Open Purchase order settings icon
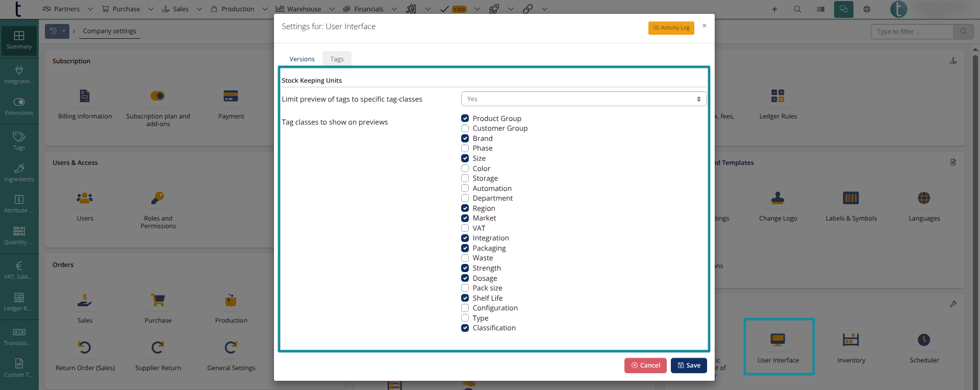The height and width of the screenshot is (390, 980). pos(158,300)
